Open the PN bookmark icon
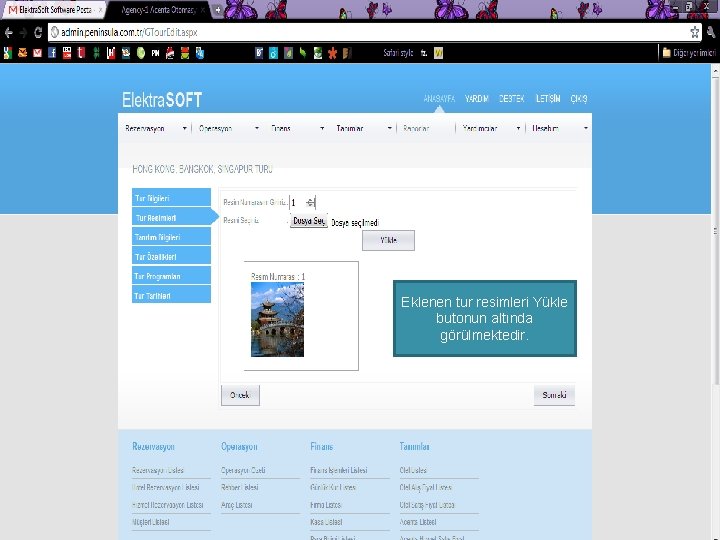The width and height of the screenshot is (720, 540). click(x=156, y=53)
